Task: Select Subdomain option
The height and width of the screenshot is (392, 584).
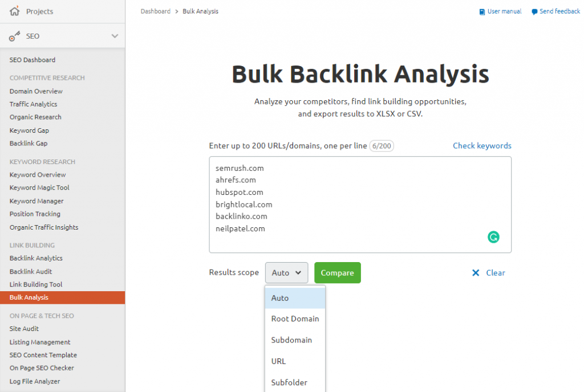Action: (295, 340)
